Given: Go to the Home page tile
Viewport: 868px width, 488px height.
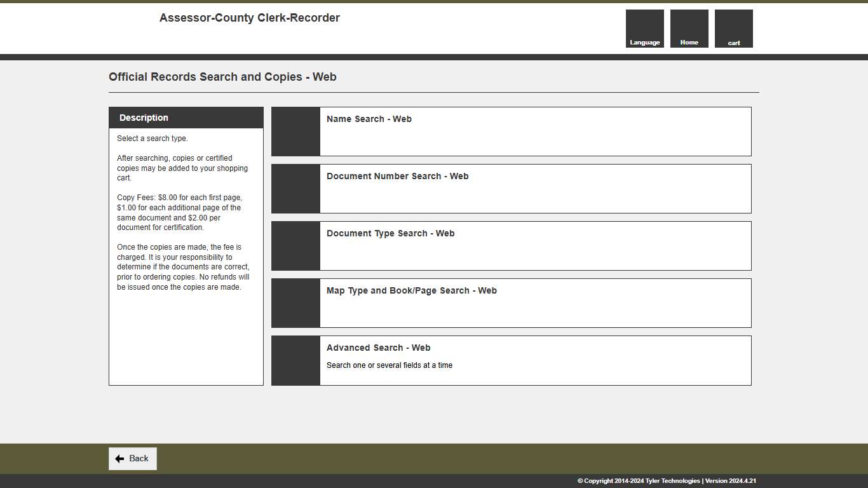Looking at the screenshot, I should 689,29.
